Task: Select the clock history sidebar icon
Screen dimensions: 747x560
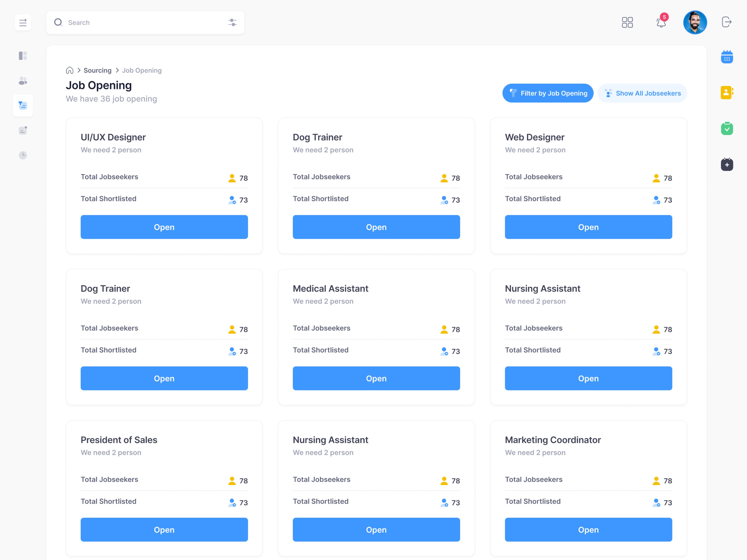Action: pyautogui.click(x=23, y=155)
